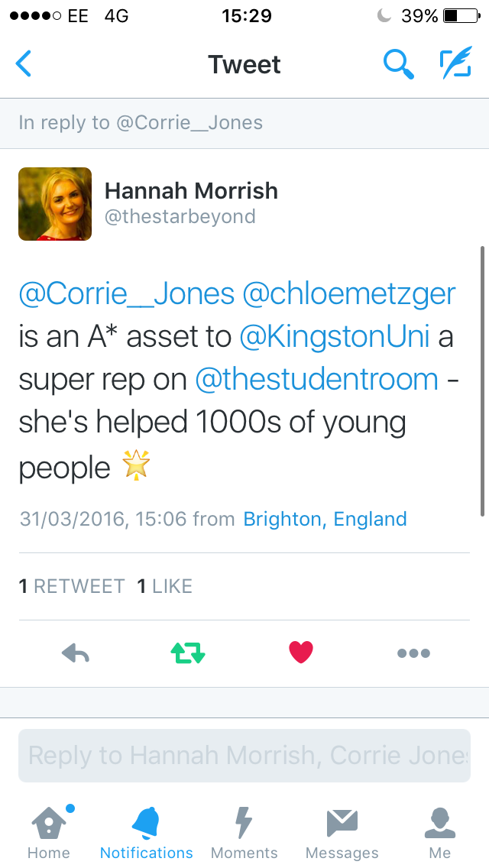Tap the @thestudentroom mention
Viewport: 489px width, 868px height.
point(316,380)
